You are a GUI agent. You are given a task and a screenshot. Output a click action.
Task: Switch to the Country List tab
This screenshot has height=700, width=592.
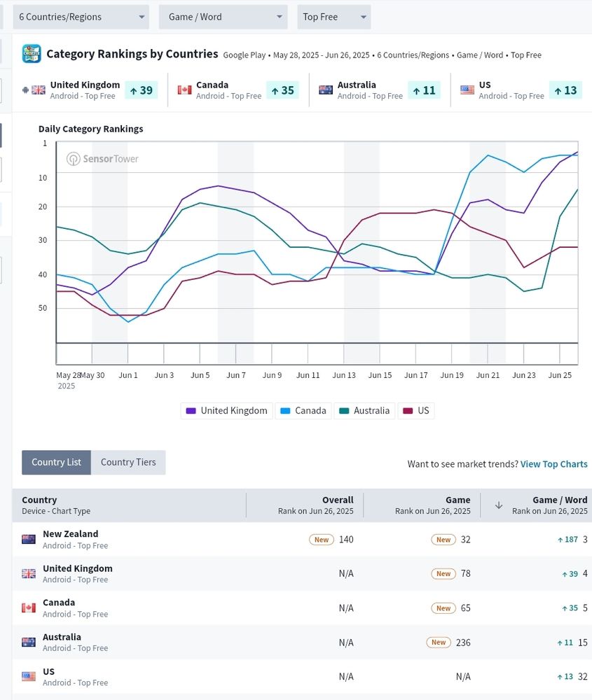click(x=56, y=463)
